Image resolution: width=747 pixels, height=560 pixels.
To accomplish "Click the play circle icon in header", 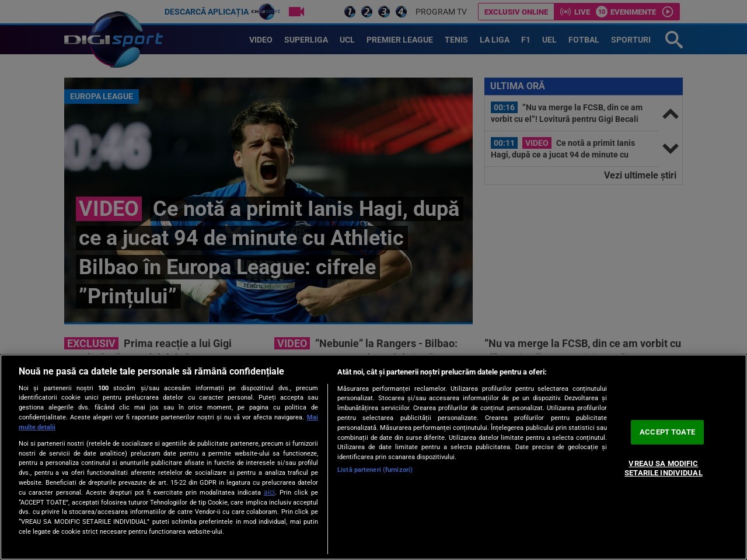I will pos(668,12).
